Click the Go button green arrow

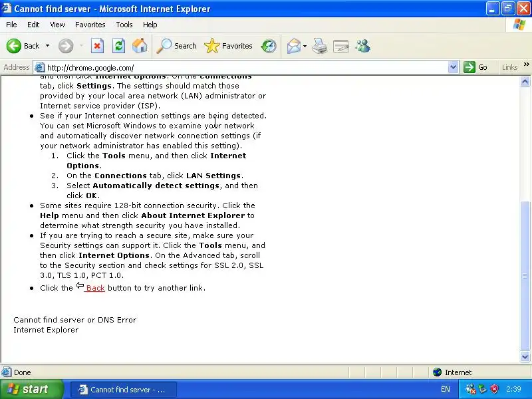[x=475, y=67]
